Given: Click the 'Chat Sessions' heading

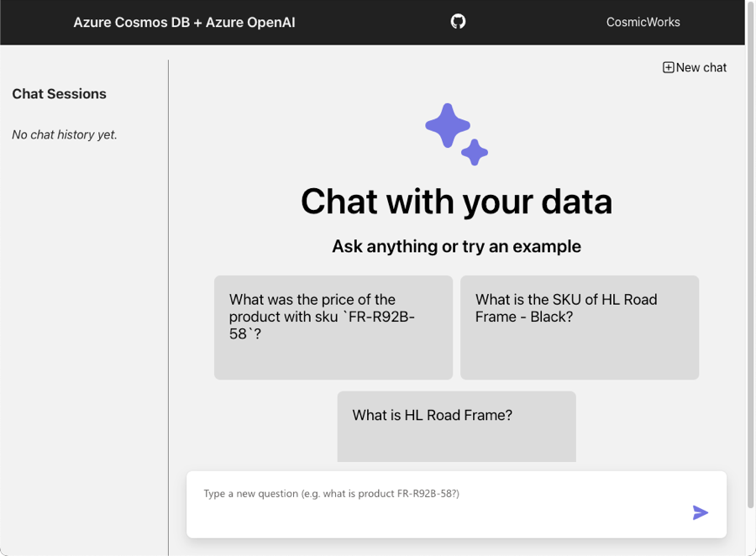Looking at the screenshot, I should tap(60, 94).
